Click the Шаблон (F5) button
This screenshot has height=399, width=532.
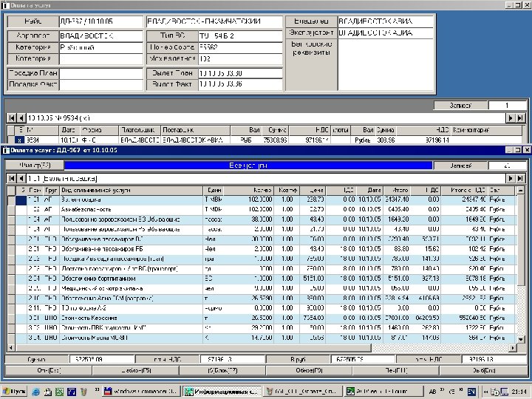tap(136, 370)
